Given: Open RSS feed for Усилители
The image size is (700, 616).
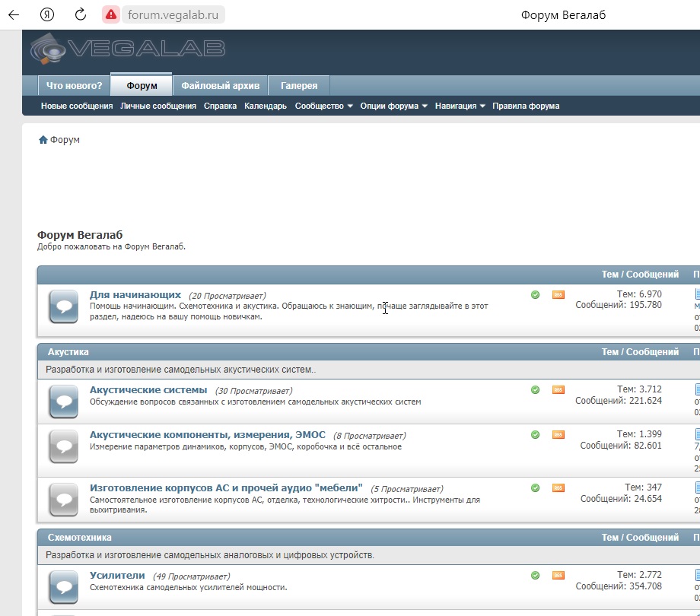Looking at the screenshot, I should click(x=558, y=575).
